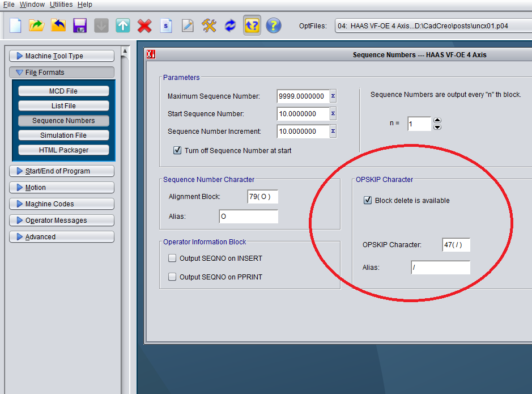
Task: Select the MCD File button
Action: (63, 91)
